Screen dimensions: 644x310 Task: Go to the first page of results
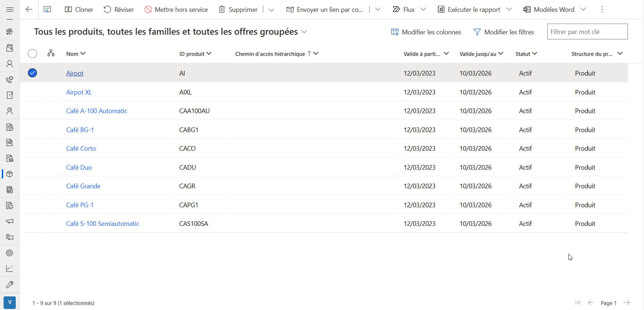(x=577, y=303)
